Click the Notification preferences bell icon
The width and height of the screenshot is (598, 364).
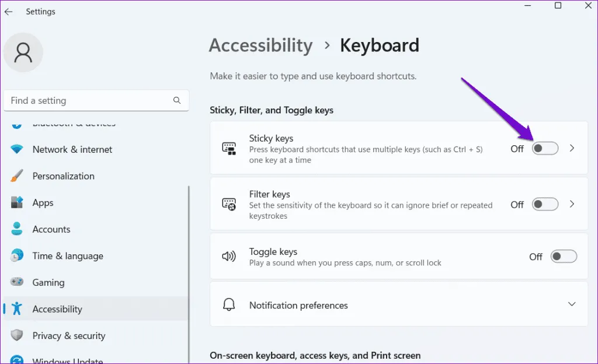[229, 305]
